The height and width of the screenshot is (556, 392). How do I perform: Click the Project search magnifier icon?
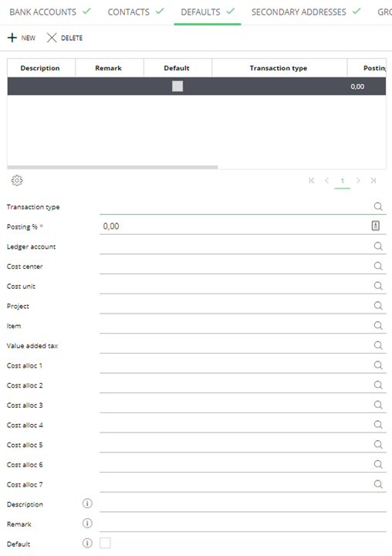(378, 306)
